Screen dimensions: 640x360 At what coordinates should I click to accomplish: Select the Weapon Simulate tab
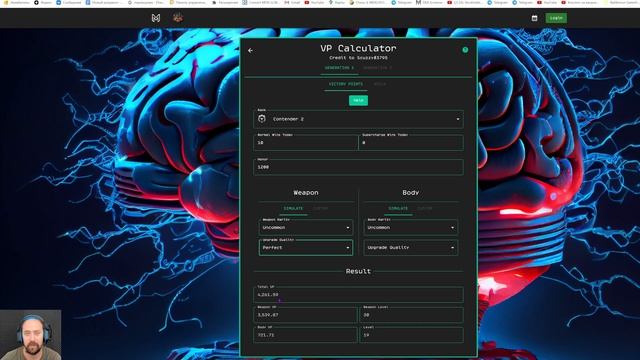pyautogui.click(x=293, y=209)
